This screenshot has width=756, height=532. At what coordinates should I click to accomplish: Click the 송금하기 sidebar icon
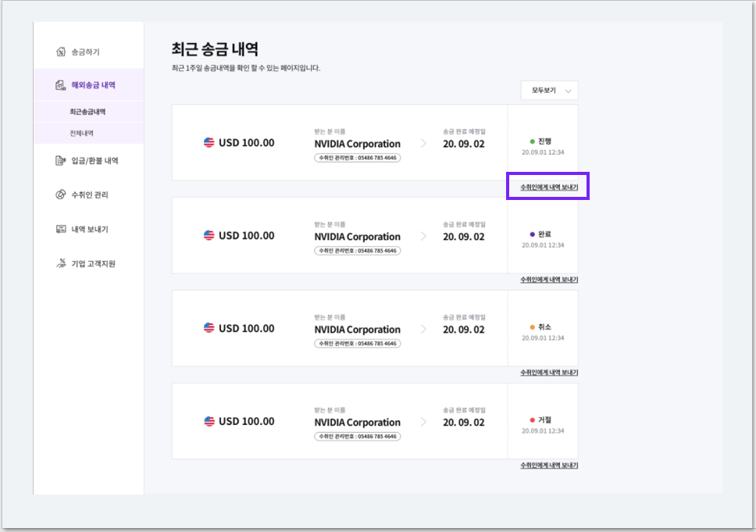61,52
